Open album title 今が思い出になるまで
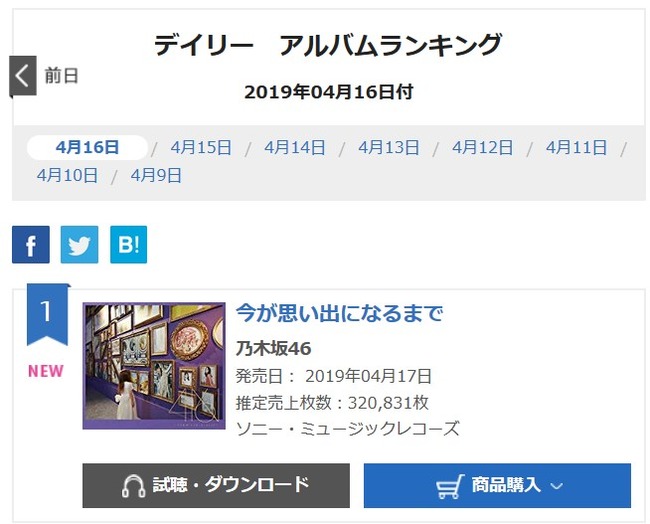650x524 pixels. (340, 313)
